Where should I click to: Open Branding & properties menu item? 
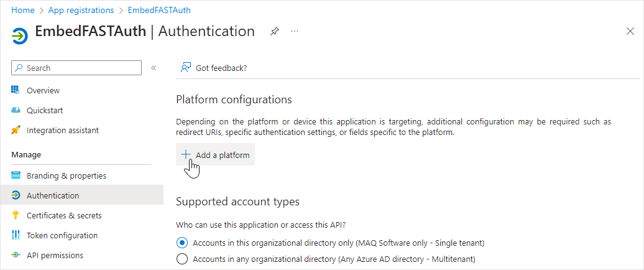[66, 175]
